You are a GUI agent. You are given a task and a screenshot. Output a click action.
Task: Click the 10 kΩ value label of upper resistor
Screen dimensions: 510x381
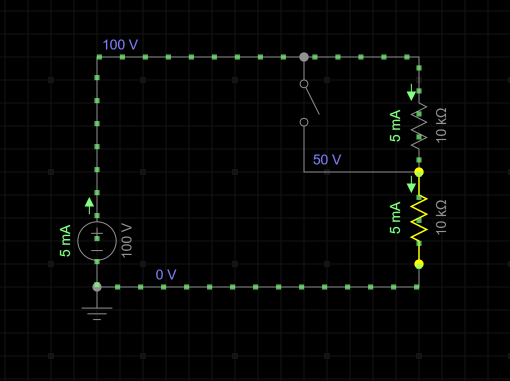441,125
